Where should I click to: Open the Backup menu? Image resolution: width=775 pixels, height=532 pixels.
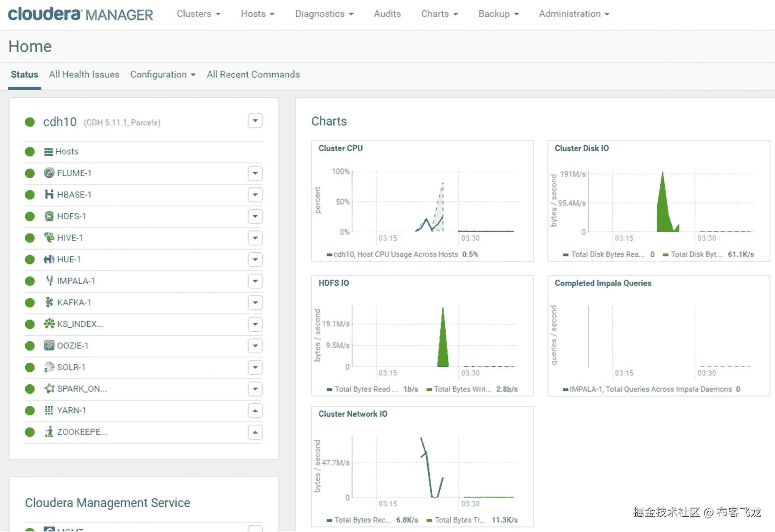pos(498,14)
